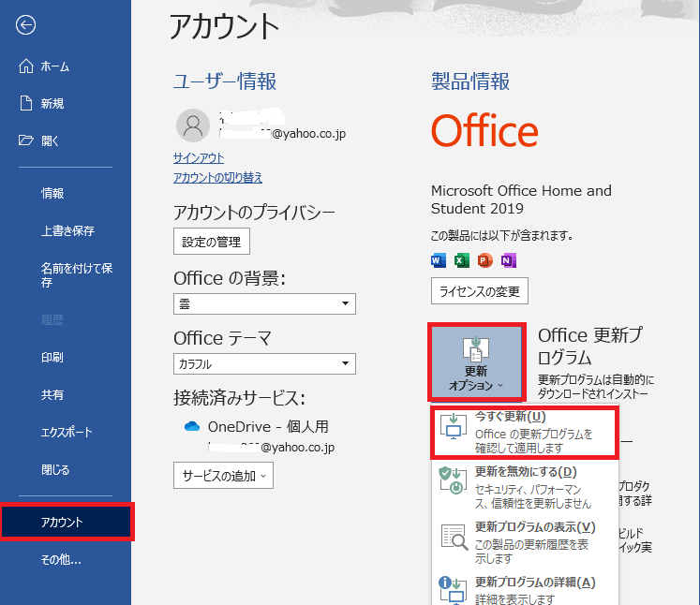This screenshot has height=605, width=700.
Task: Open the Office の背景 dropdown
Action: click(x=264, y=303)
